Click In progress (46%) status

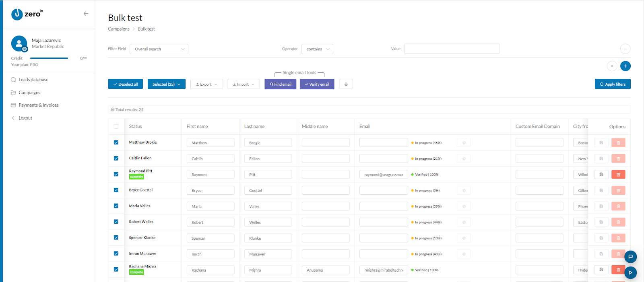[426, 143]
